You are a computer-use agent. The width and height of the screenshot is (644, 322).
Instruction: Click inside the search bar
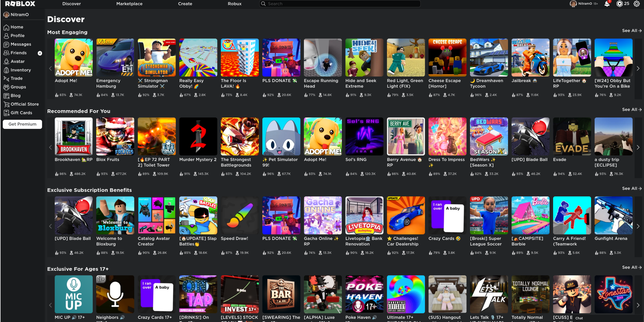coord(339,4)
